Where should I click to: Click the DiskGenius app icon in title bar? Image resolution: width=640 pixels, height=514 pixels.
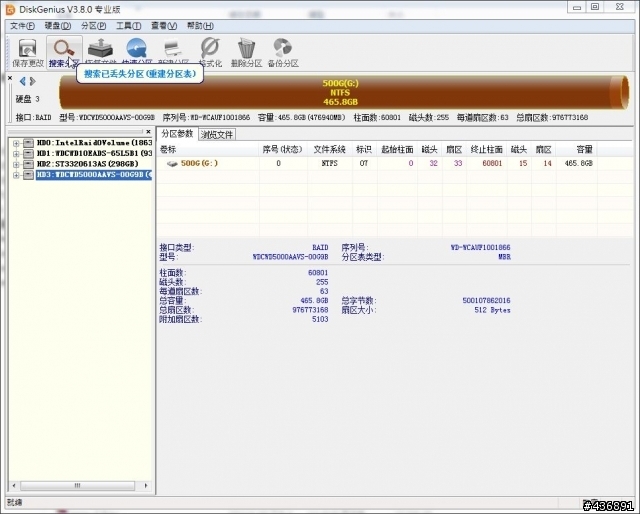pos(11,9)
